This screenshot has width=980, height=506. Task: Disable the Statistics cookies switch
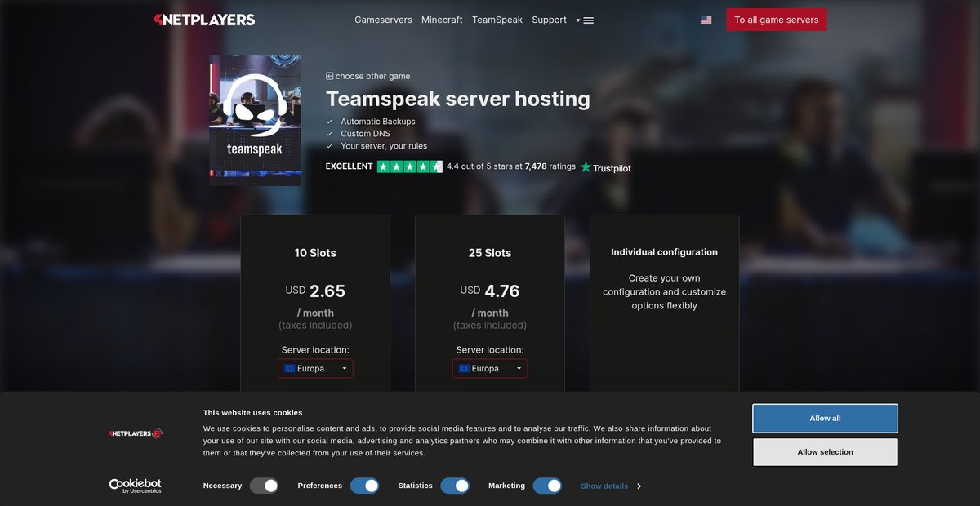click(455, 486)
